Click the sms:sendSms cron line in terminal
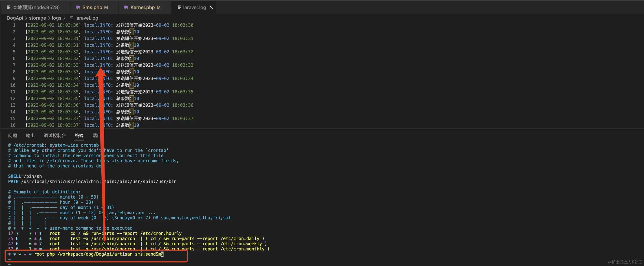The image size is (644, 266). 99,254
